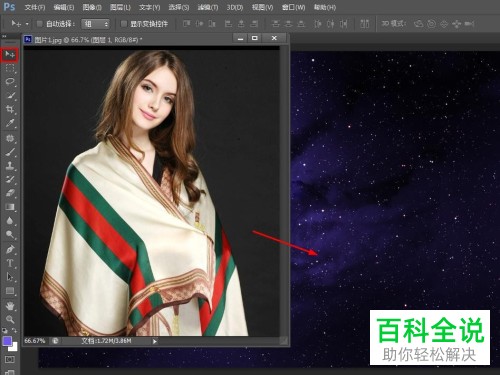Click the 66.67% zoom level field
500x375 pixels.
click(x=35, y=341)
